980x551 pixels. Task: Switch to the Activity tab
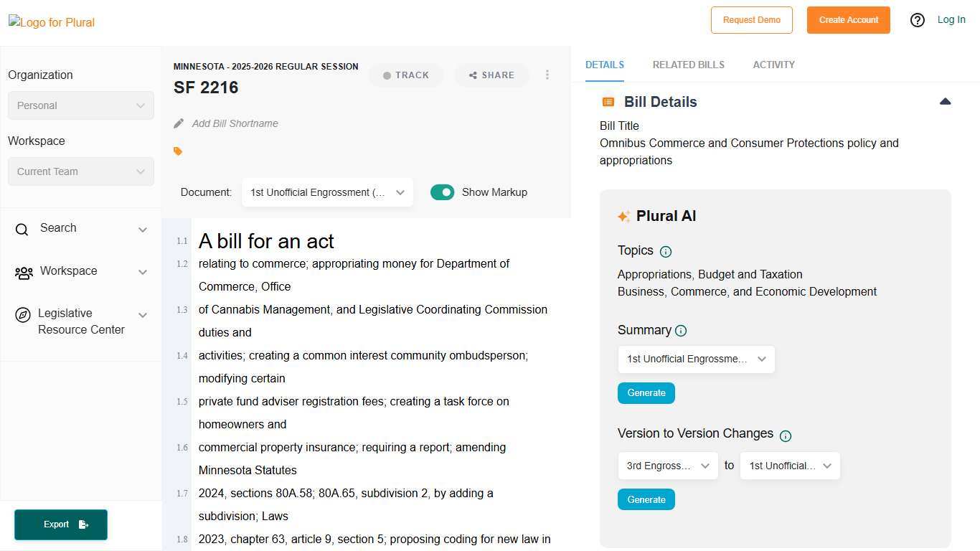click(773, 65)
